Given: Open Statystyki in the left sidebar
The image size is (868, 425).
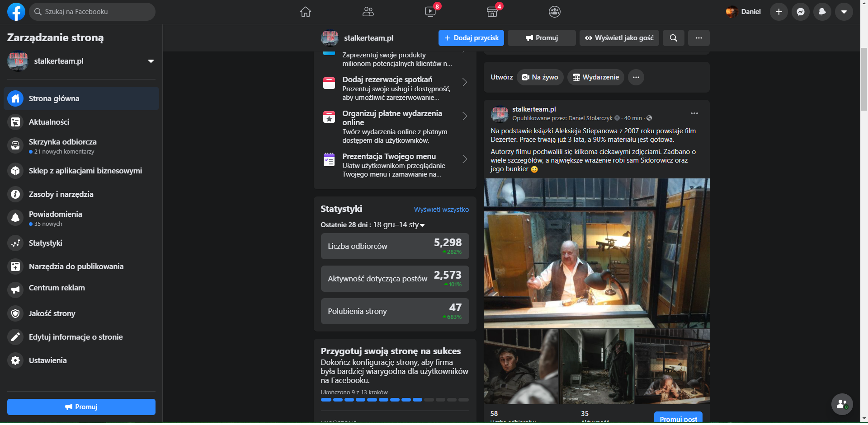Looking at the screenshot, I should pos(81,243).
